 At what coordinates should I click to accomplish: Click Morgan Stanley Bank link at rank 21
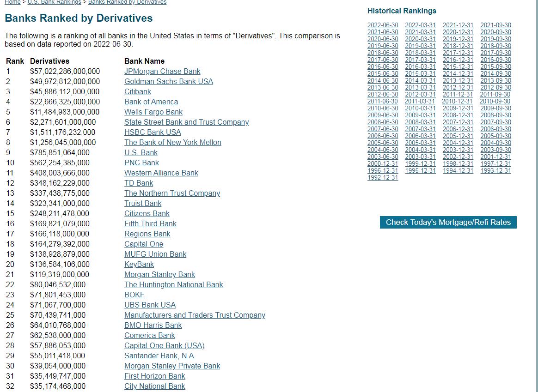[x=159, y=274]
